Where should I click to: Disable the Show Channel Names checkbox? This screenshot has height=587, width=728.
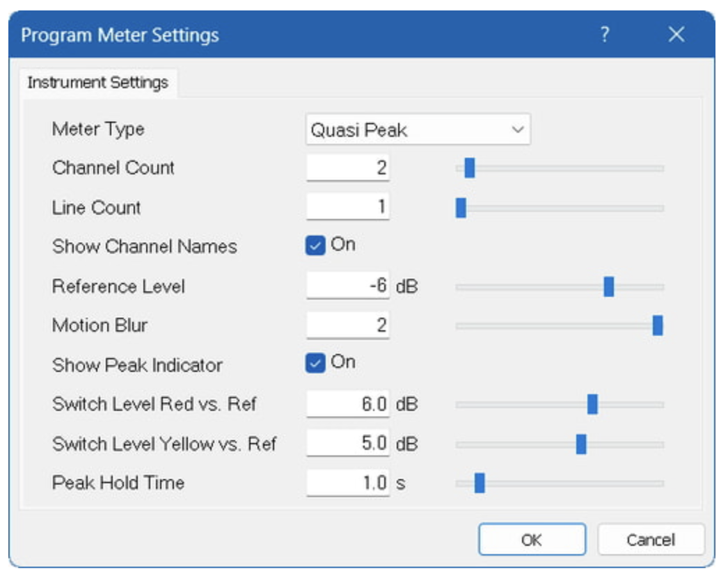[315, 246]
